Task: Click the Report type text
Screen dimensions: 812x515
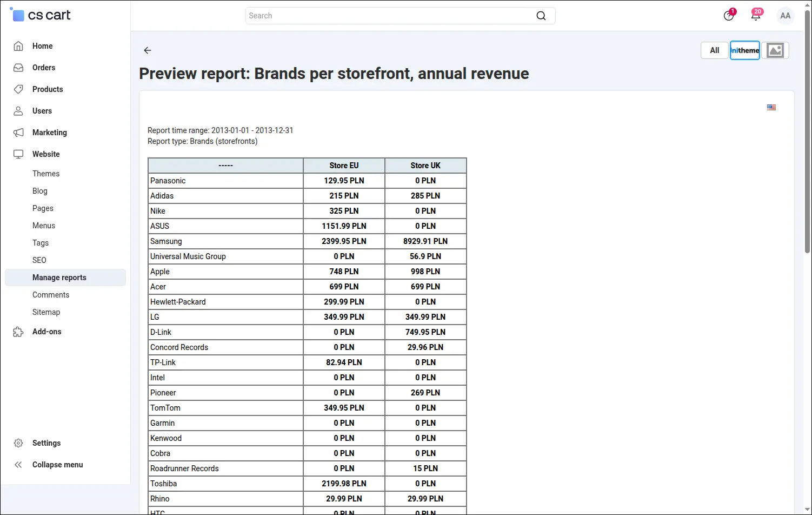Action: click(x=203, y=141)
